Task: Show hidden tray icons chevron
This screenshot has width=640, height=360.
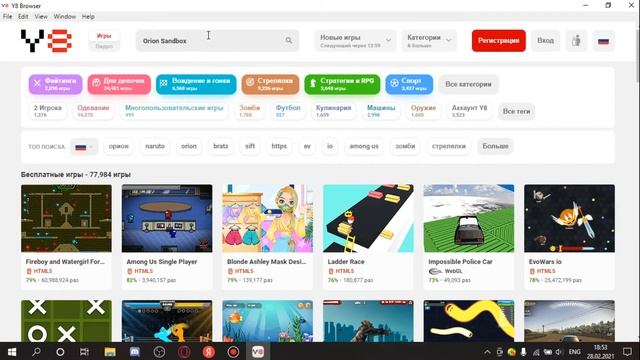Action: (487, 352)
